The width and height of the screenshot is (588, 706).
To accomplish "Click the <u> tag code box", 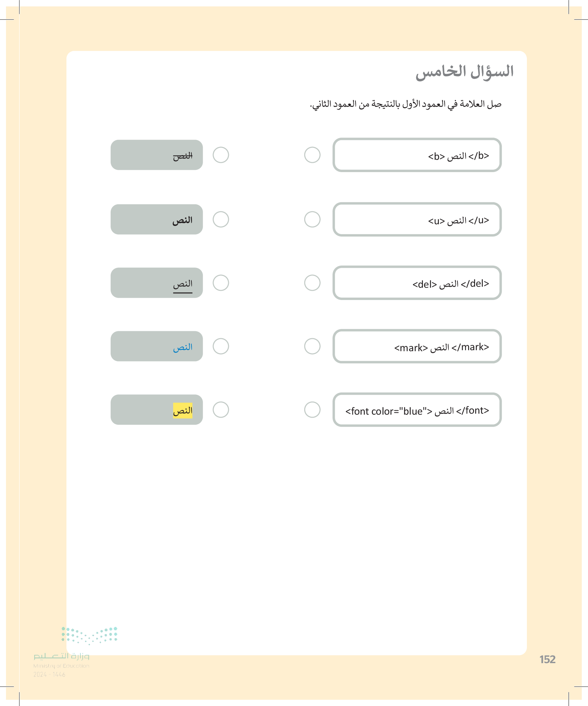I will tap(417, 219).
